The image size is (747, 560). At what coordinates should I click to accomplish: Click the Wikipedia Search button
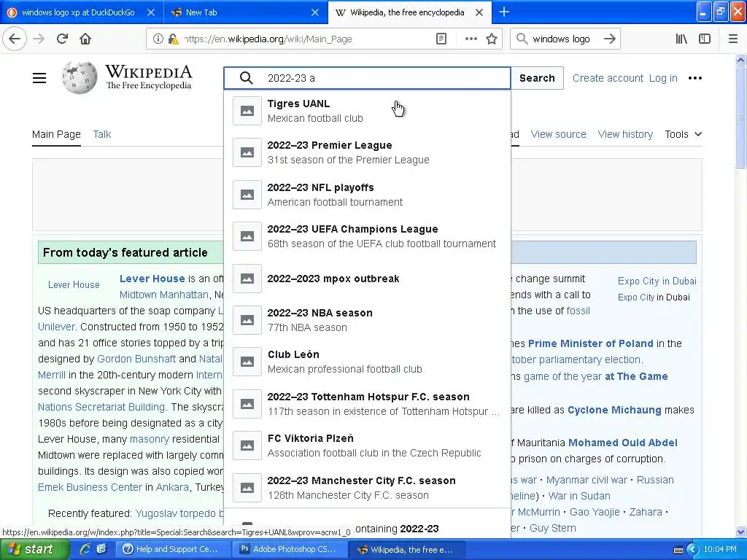[x=537, y=78]
